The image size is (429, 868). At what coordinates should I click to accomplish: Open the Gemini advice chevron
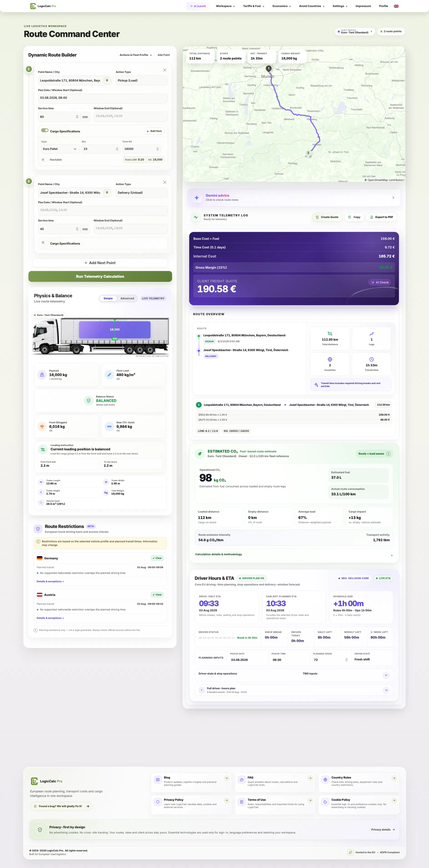[393, 197]
